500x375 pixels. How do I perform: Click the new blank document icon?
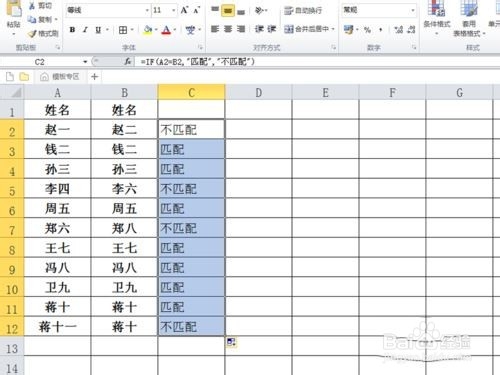[x=10, y=77]
